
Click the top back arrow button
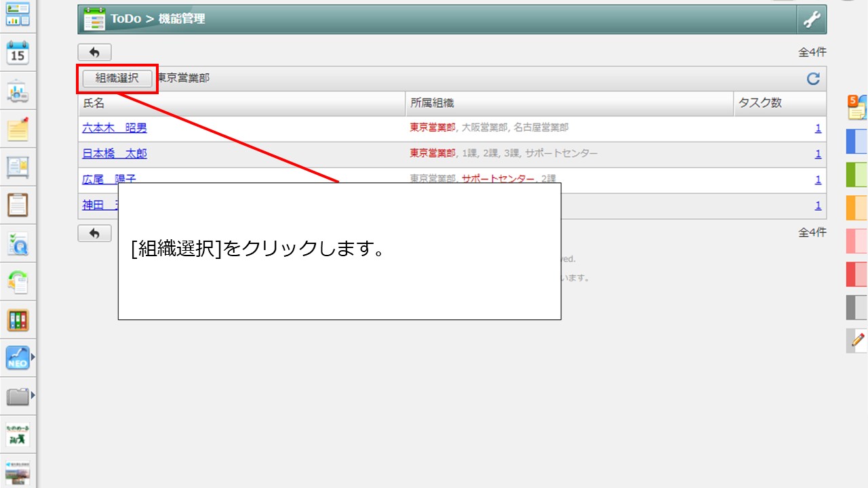(94, 52)
